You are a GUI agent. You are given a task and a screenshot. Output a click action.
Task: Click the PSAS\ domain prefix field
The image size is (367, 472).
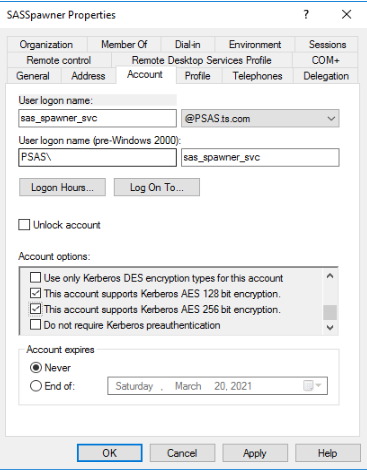click(97, 157)
